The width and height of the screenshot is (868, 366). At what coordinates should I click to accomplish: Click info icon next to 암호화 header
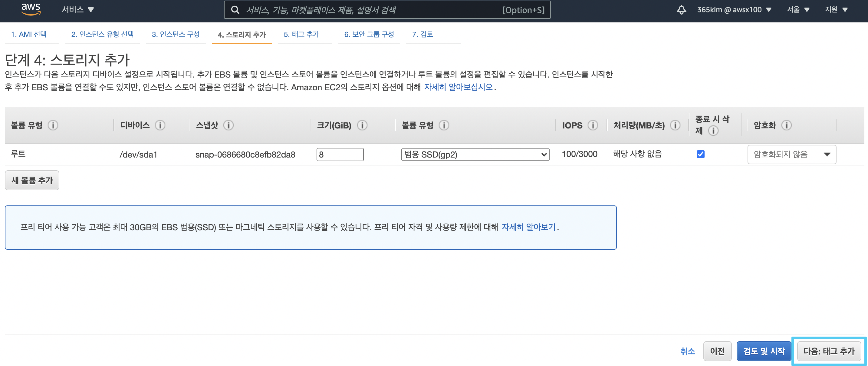(786, 125)
